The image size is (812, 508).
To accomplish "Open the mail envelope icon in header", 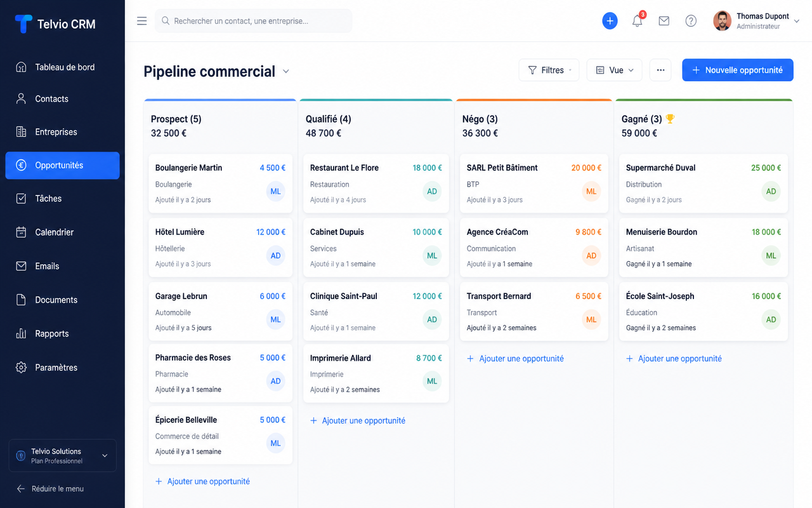I will (x=664, y=21).
